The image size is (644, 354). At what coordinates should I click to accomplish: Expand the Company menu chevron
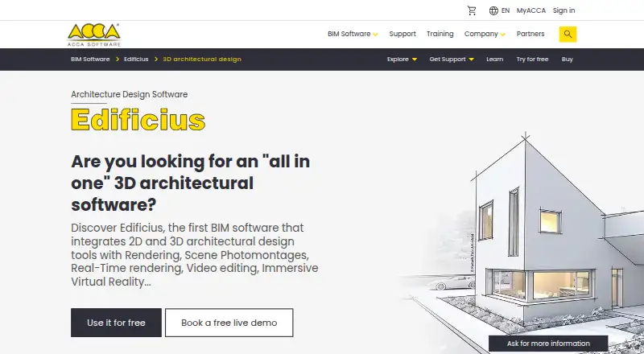502,35
